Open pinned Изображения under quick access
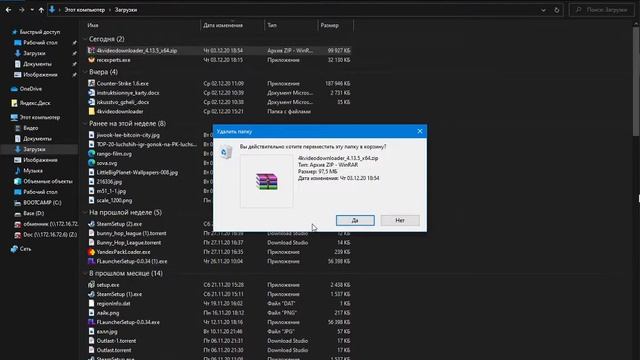Image resolution: width=640 pixels, height=360 pixels. click(x=40, y=75)
